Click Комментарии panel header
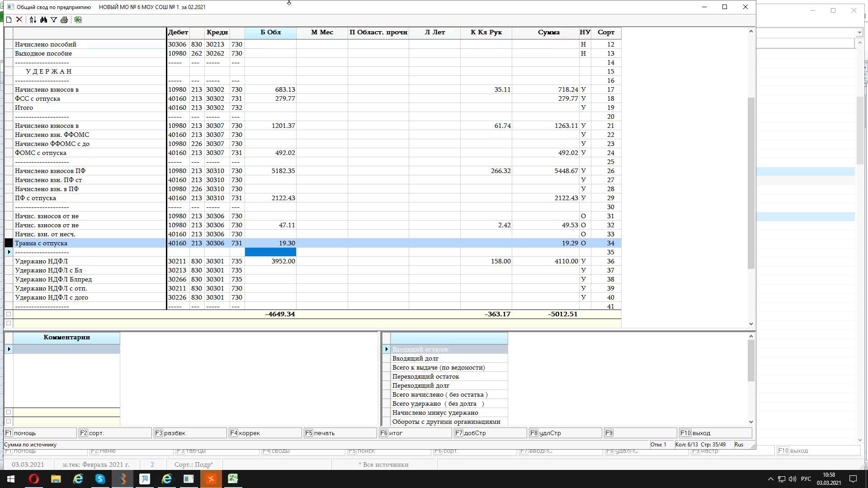This screenshot has width=868, height=488. (66, 338)
